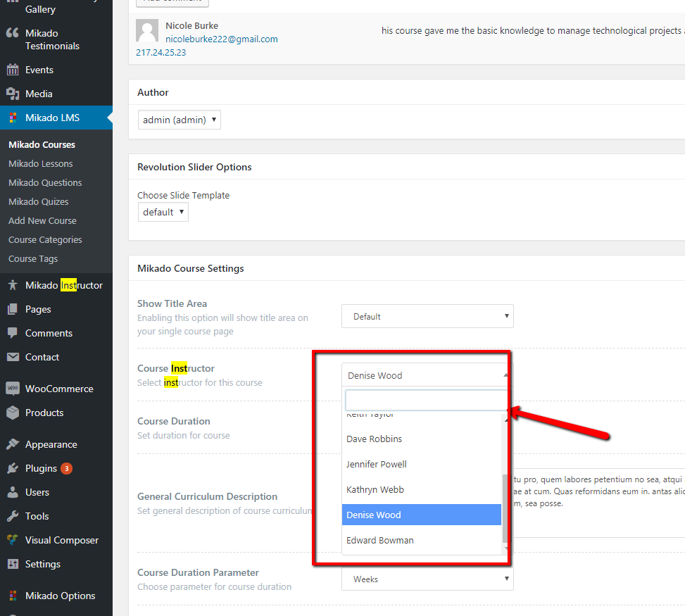The height and width of the screenshot is (616, 685).
Task: Click Nicole Burke's avatar thumbnail
Action: pyautogui.click(x=147, y=30)
